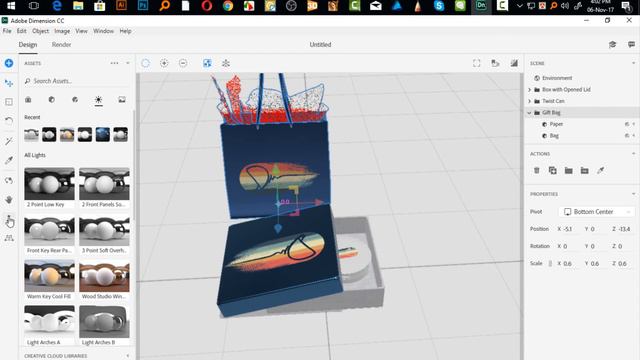
Task: Open the feedback speech bubble icon
Action: (631, 44)
